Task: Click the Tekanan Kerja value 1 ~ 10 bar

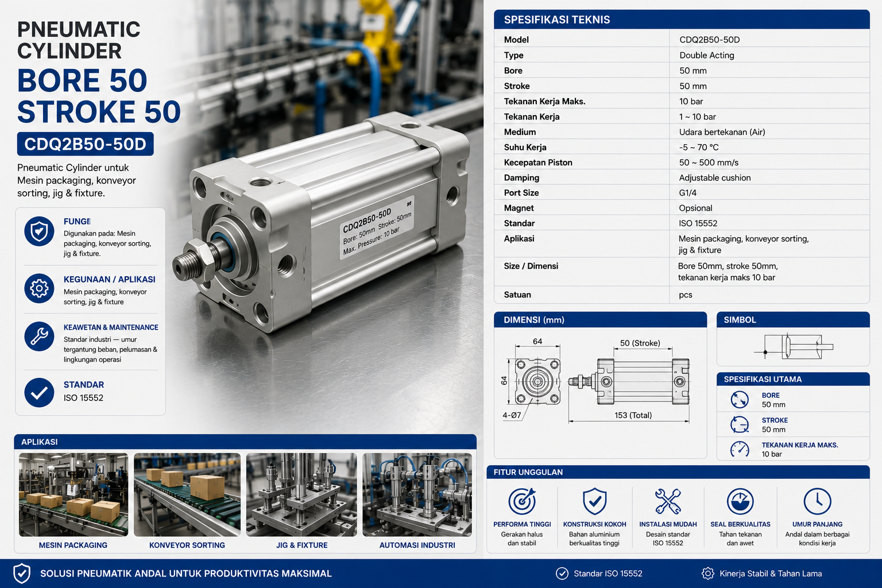Action: pyautogui.click(x=698, y=117)
